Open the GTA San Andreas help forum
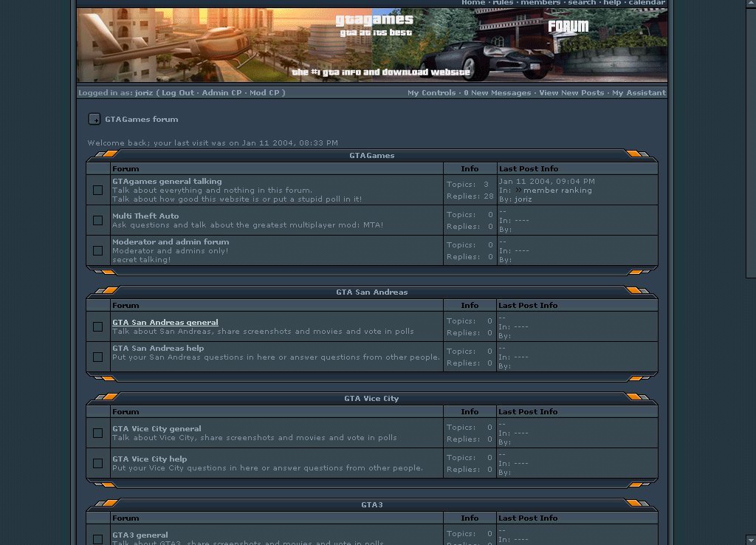The image size is (756, 545). coord(158,349)
